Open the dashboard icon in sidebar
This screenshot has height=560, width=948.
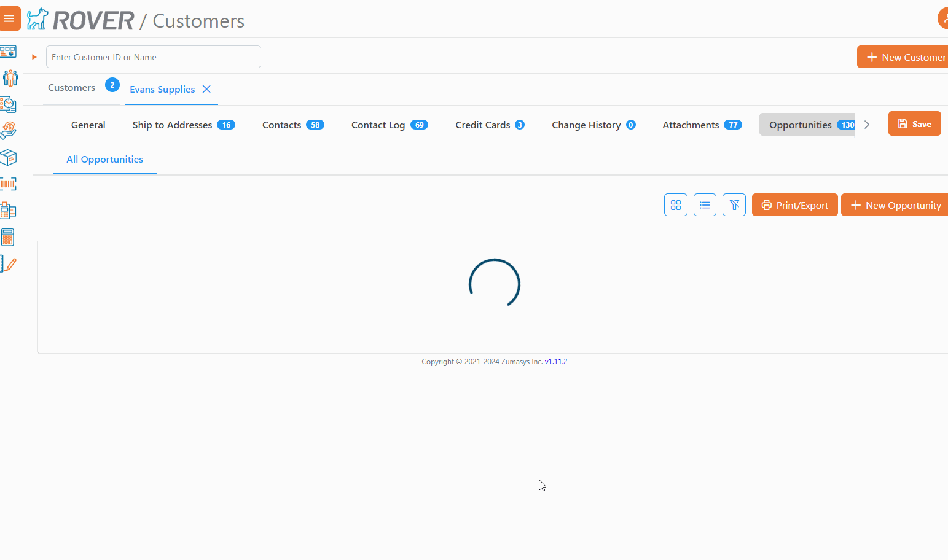[9, 52]
